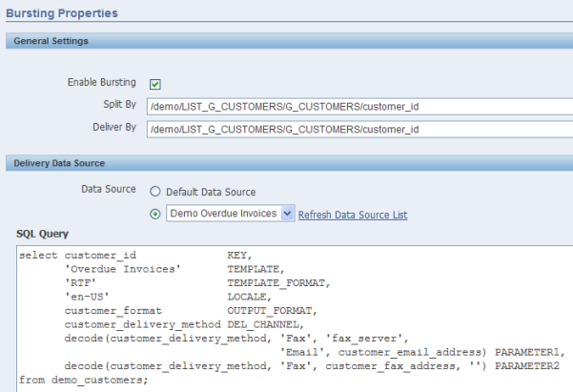
Task: Select the Default Data Source radio button
Action: (x=155, y=192)
